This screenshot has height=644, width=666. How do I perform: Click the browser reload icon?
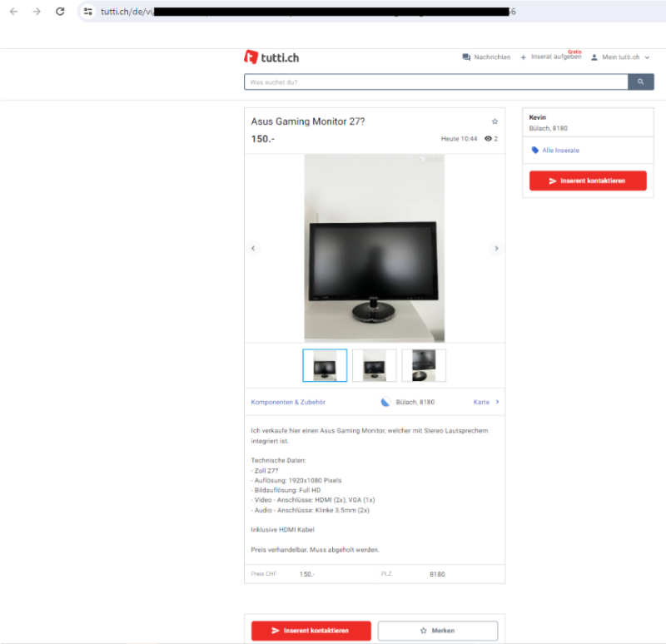coord(58,12)
